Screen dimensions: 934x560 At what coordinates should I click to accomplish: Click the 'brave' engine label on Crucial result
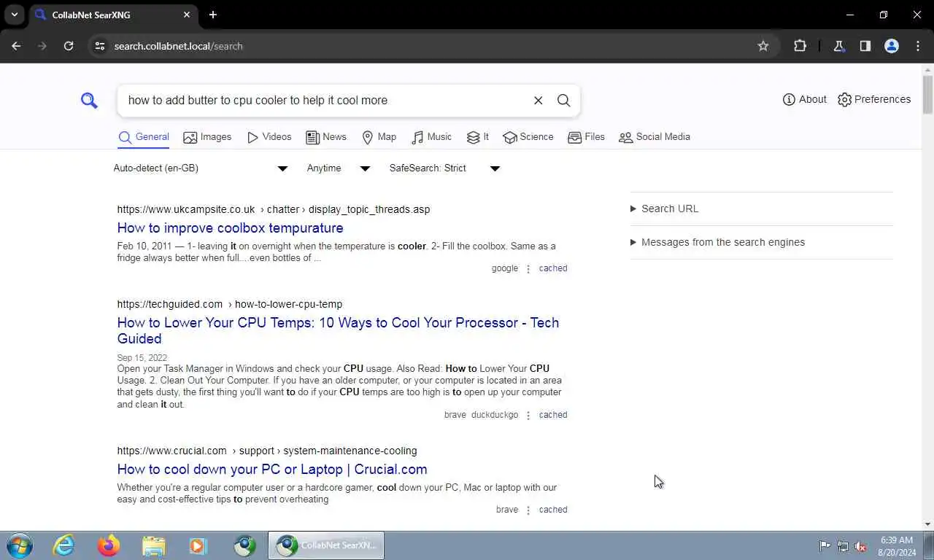pos(507,510)
